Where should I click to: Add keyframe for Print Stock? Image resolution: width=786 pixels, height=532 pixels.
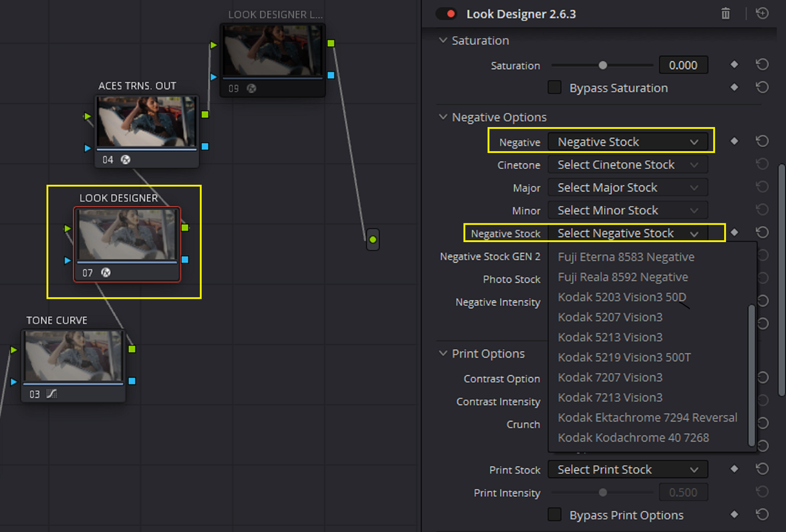734,468
